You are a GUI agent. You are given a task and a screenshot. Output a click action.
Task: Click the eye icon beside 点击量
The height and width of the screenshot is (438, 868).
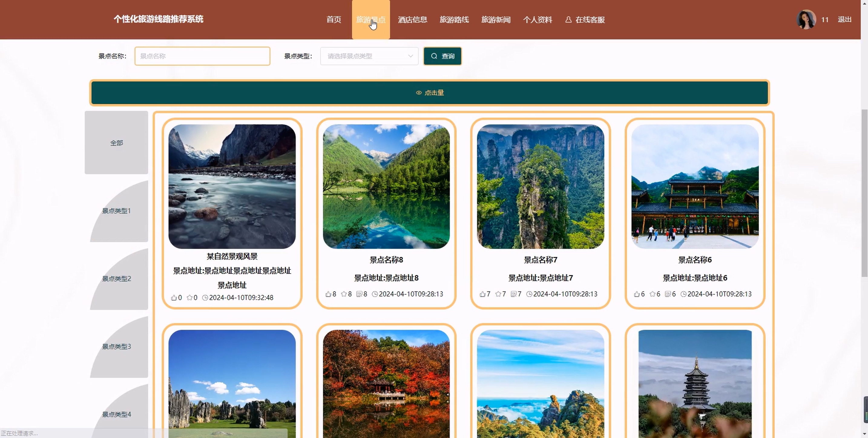click(x=419, y=93)
